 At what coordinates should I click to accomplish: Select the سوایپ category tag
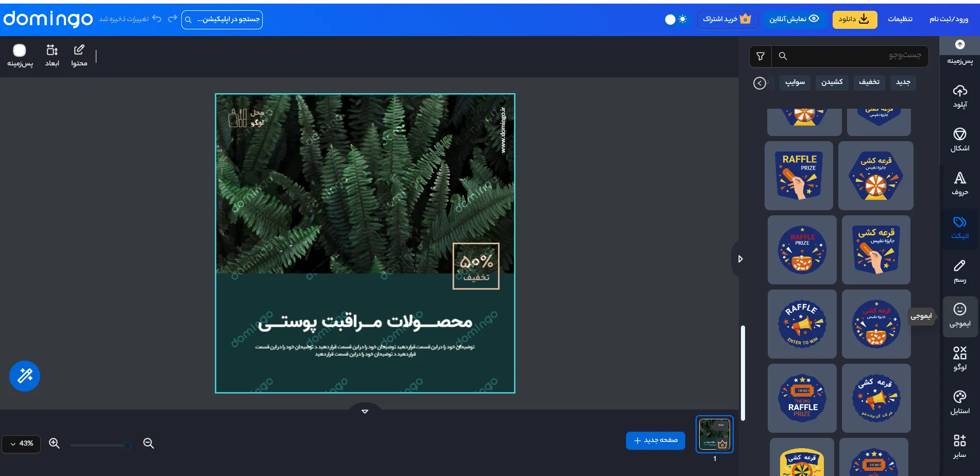(x=795, y=82)
